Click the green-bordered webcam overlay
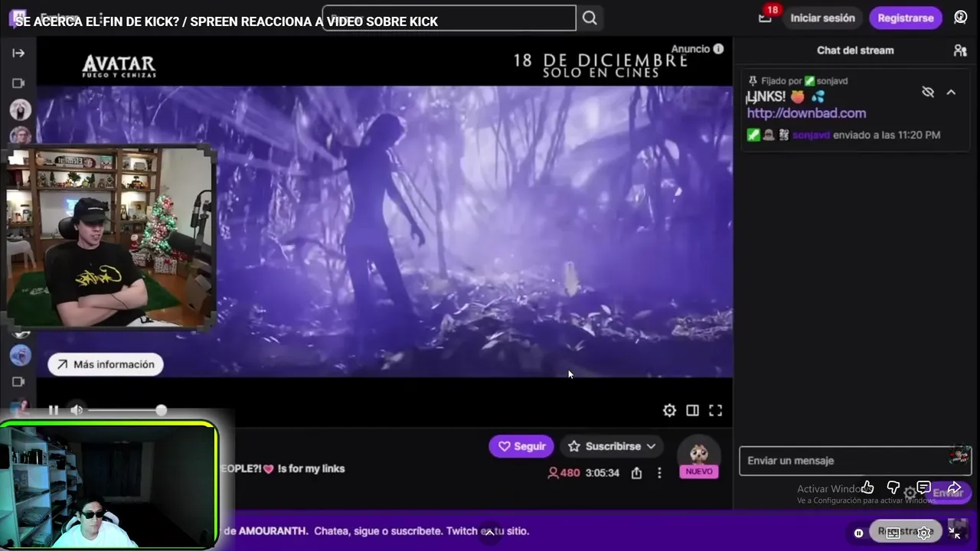The height and width of the screenshot is (551, 980). coord(109,484)
